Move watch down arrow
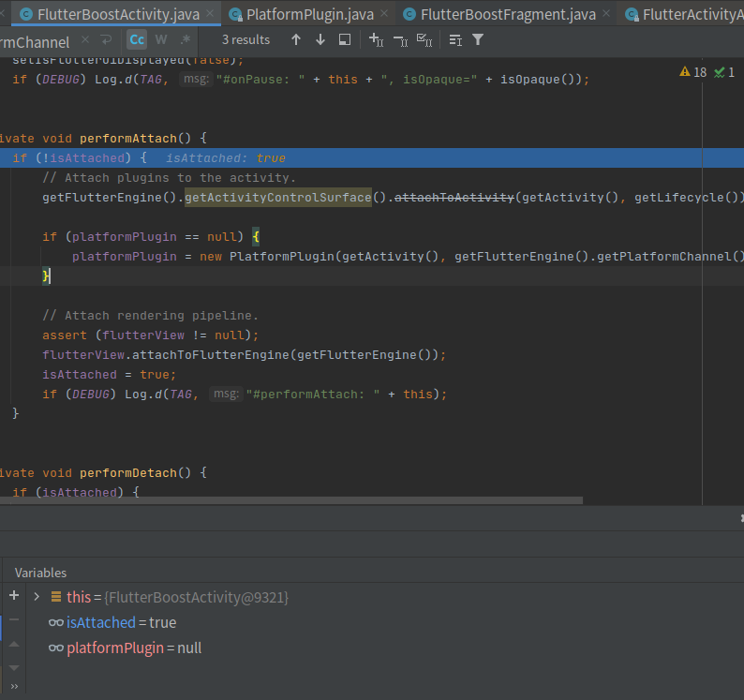 pyautogui.click(x=14, y=668)
